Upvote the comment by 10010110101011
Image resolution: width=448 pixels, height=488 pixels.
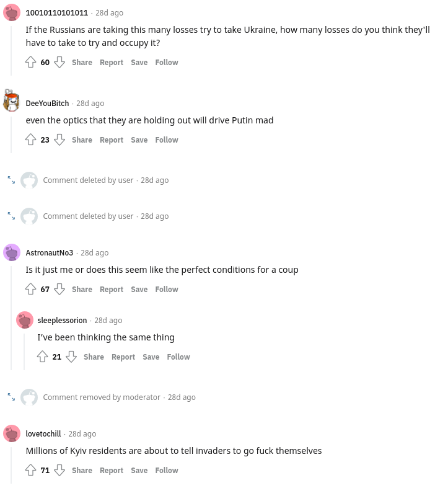[30, 62]
